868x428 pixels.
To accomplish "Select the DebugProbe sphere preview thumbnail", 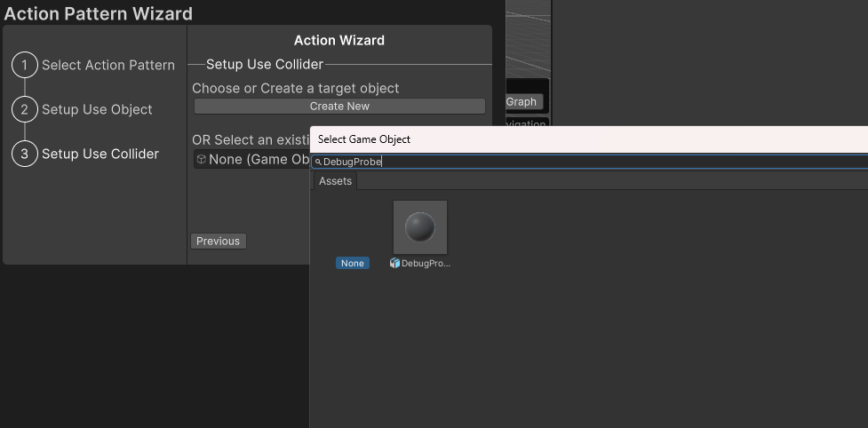I will 420,227.
